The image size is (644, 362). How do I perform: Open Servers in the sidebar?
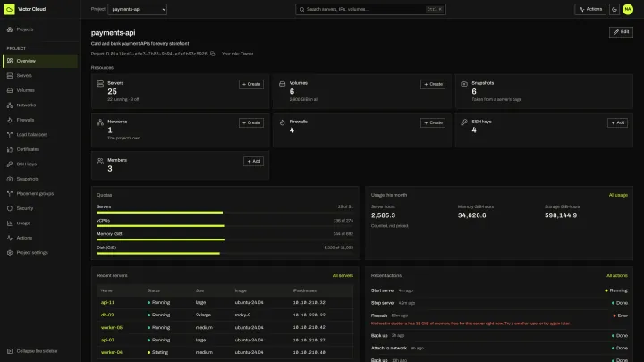pyautogui.click(x=39, y=75)
